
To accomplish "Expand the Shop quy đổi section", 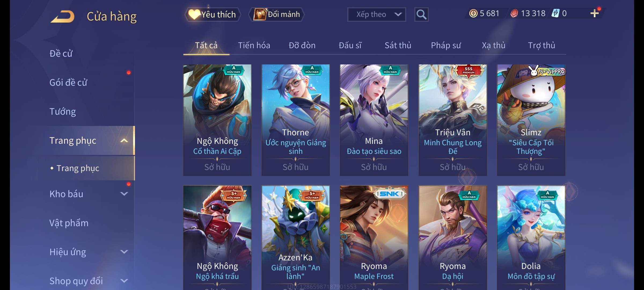I will click(x=124, y=281).
